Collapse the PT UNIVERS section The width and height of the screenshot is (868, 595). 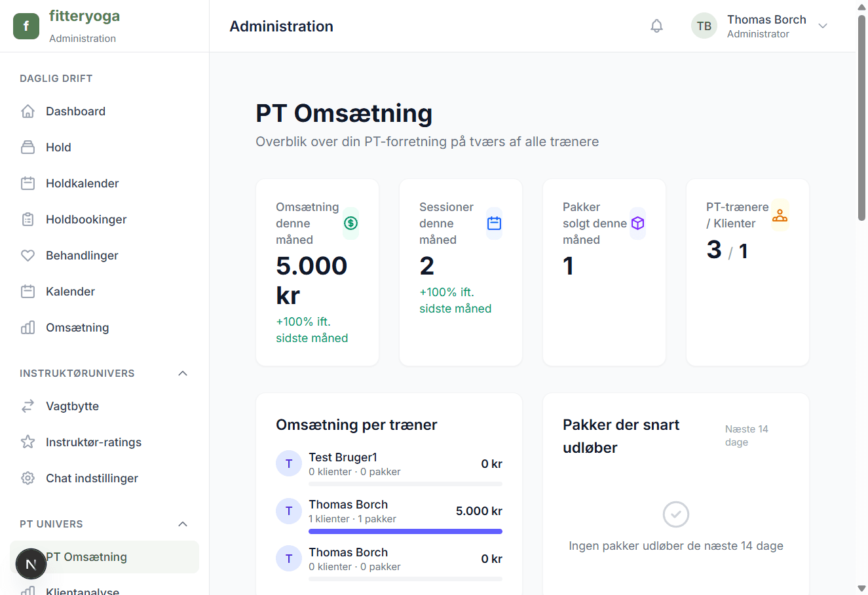tap(183, 524)
